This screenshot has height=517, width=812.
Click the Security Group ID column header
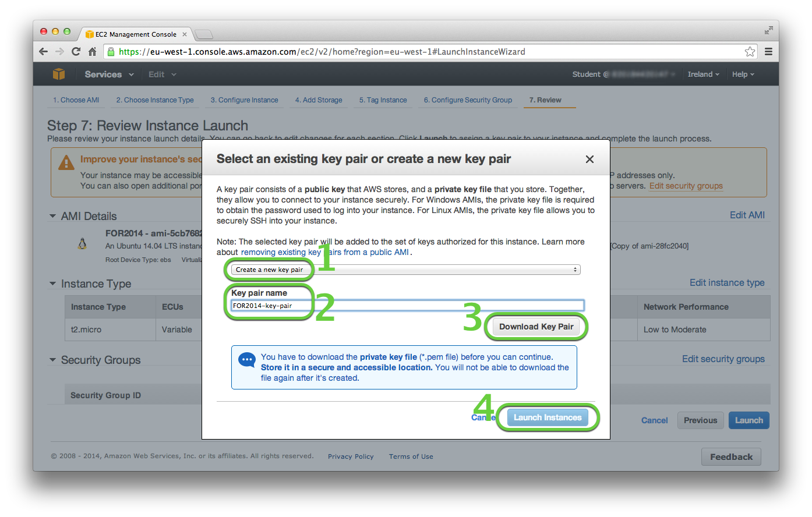106,395
